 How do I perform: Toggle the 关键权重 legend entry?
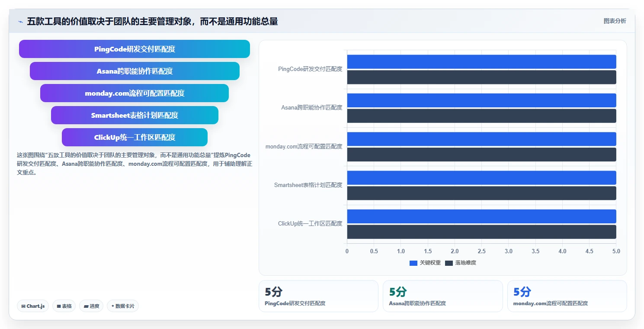pos(425,263)
